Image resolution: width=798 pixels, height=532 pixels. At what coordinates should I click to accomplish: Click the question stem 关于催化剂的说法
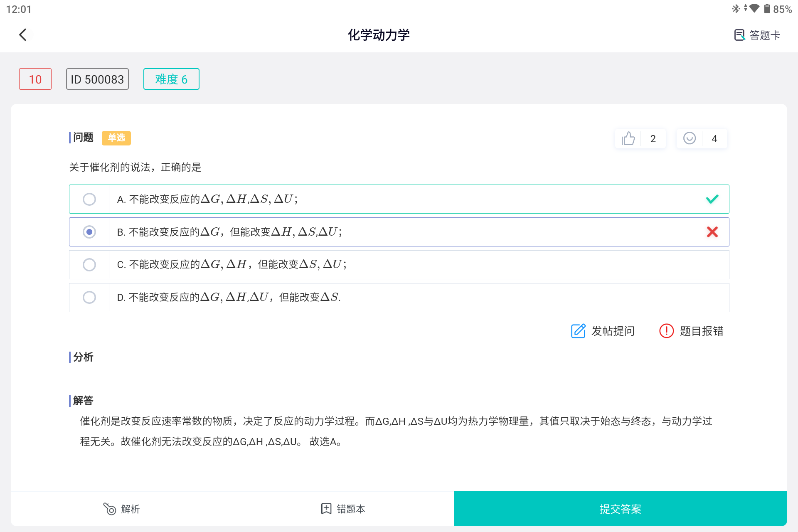(135, 167)
